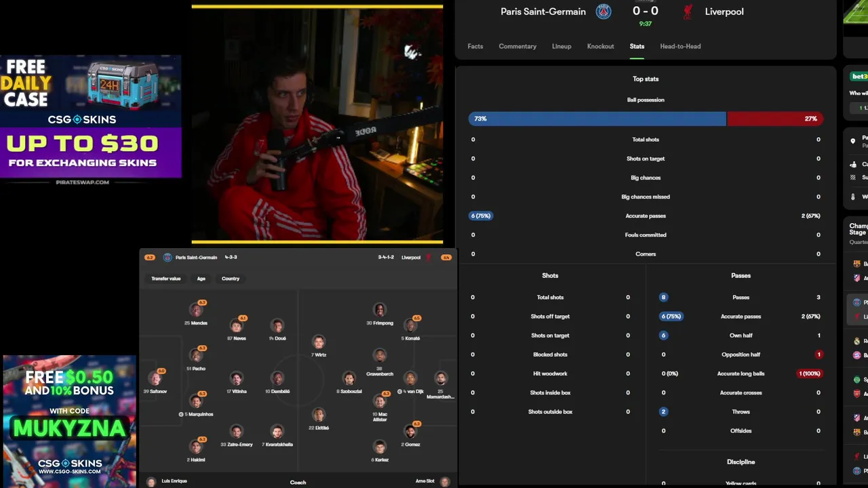This screenshot has width=868, height=488.
Task: Open Mendes player avatar in lineup
Action: [196, 310]
